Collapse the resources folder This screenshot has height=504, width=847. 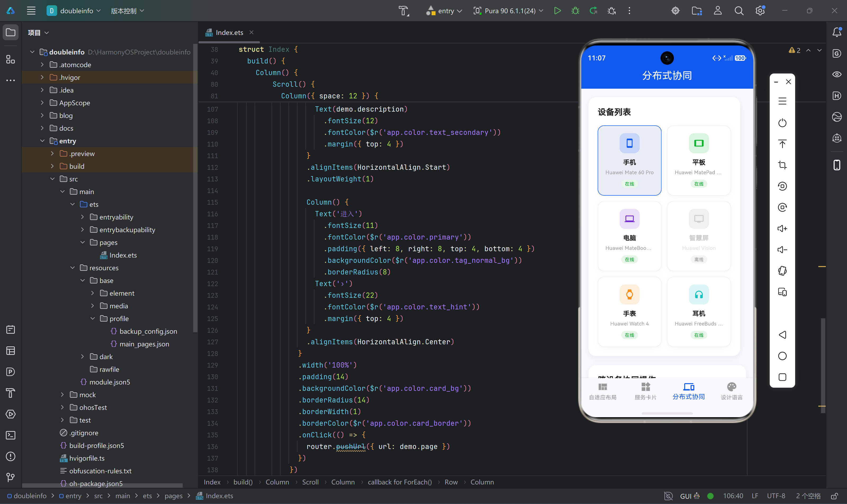pyautogui.click(x=73, y=268)
